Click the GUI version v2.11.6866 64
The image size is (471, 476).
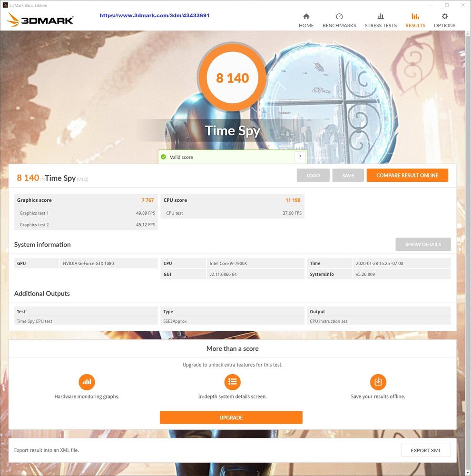pyautogui.click(x=223, y=274)
